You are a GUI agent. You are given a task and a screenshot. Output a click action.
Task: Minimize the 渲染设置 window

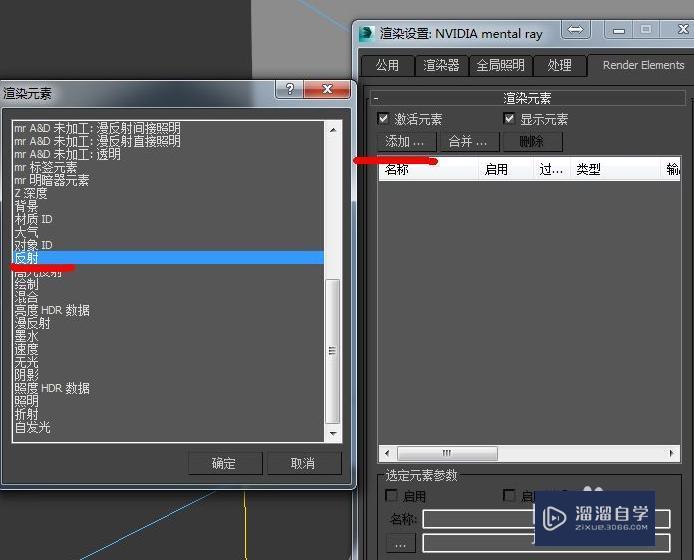619,30
